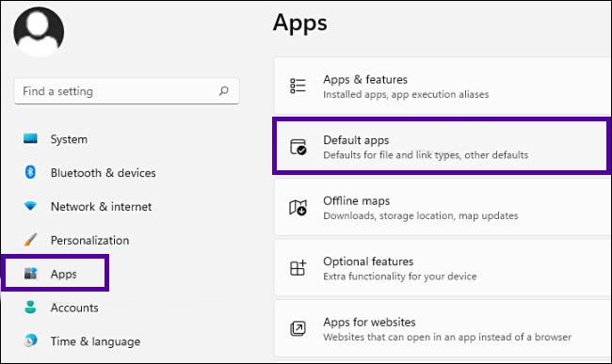Open Optional features
612x364 pixels.
coord(443,268)
